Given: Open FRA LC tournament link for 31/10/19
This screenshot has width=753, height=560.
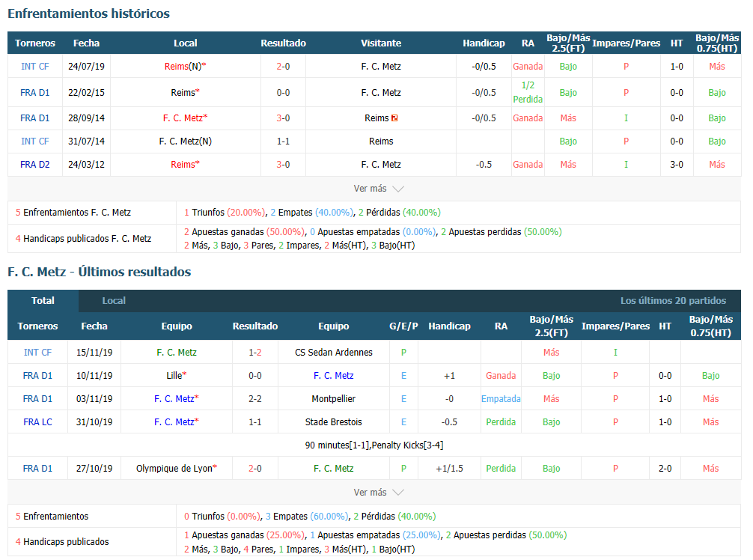Looking at the screenshot, I should (37, 421).
